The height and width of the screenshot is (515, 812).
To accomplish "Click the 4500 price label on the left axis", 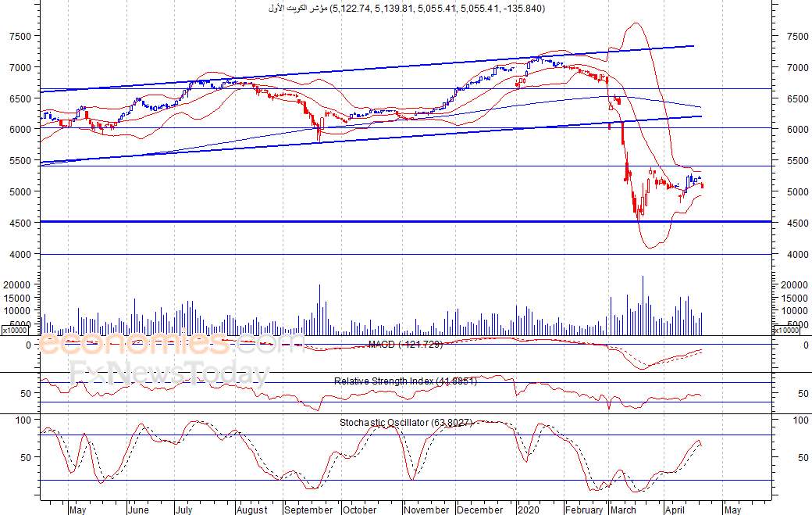I will (x=20, y=224).
